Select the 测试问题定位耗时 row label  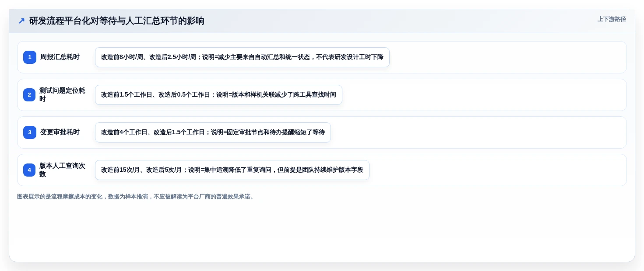63,95
